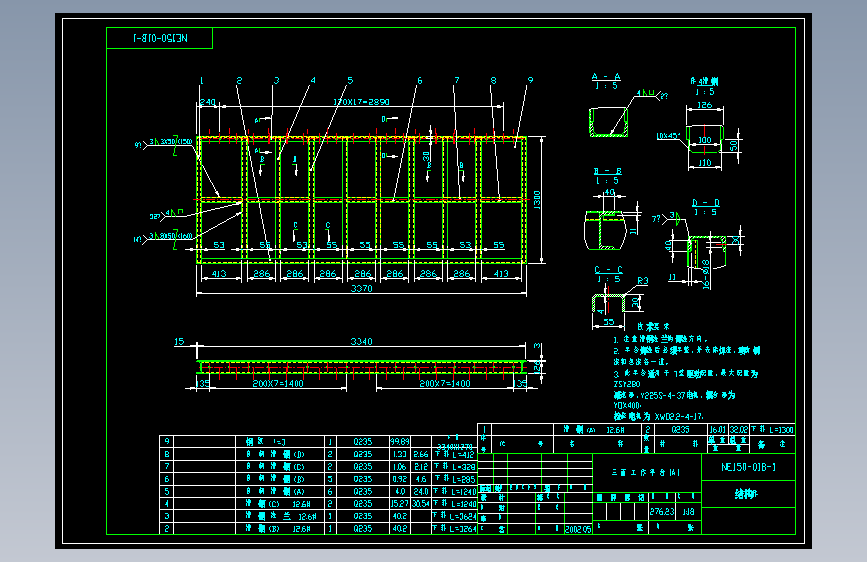Viewport: 867px width, 562px height.
Task: Click the C - C section title
Action: point(608,270)
